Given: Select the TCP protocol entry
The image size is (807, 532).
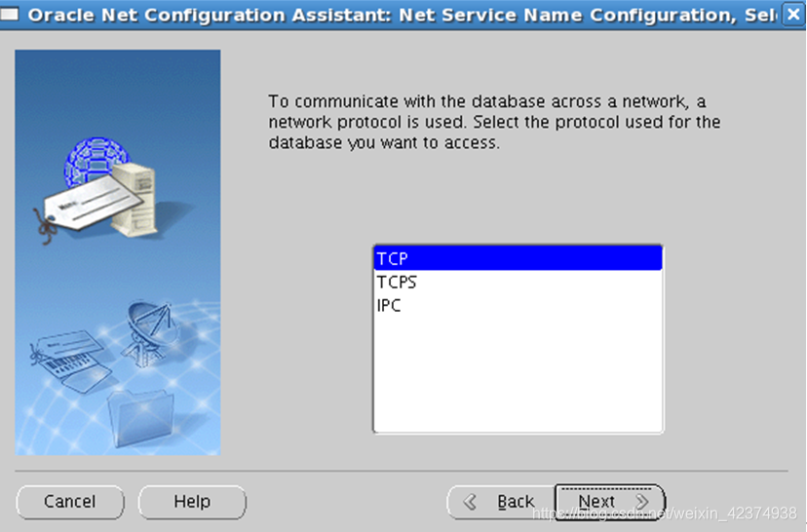Looking at the screenshot, I should coord(518,258).
